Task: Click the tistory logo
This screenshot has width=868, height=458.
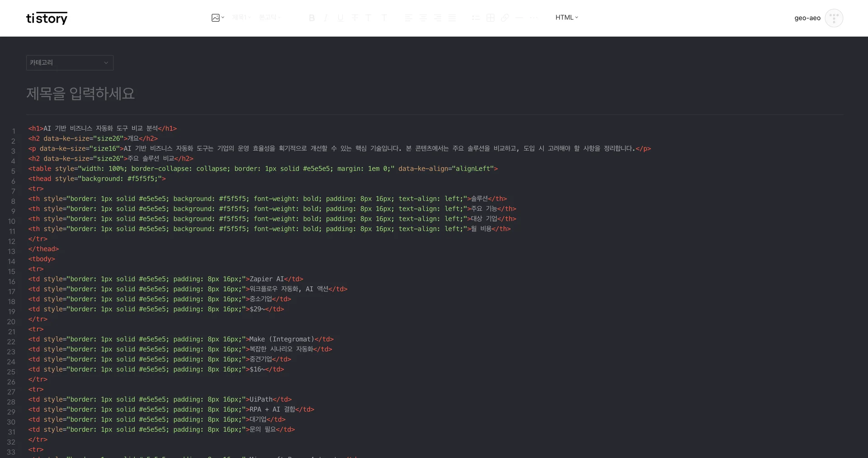Action: [47, 18]
